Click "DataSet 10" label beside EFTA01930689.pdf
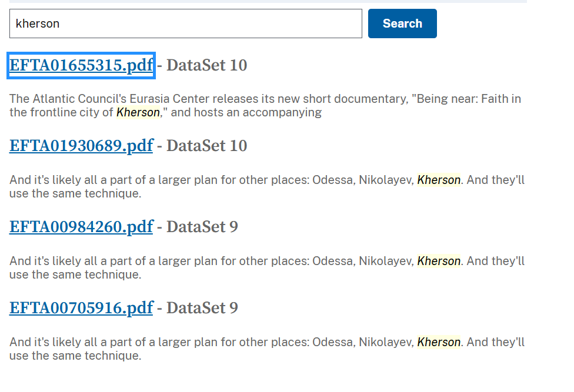 click(207, 146)
